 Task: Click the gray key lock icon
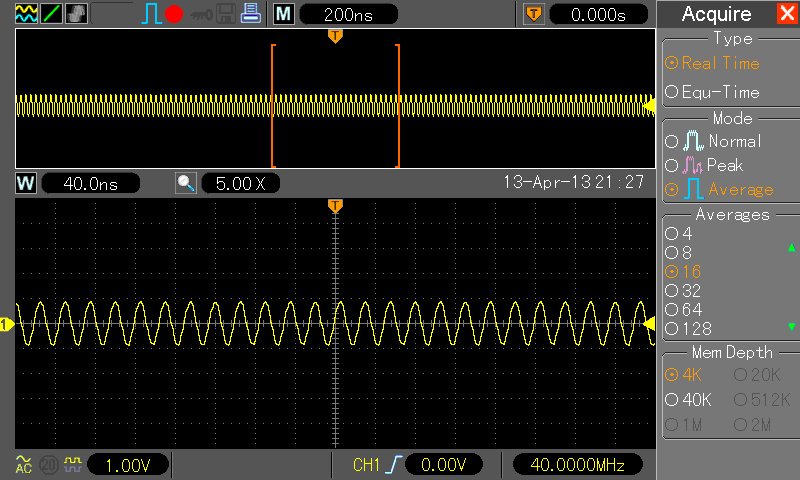click(x=201, y=15)
